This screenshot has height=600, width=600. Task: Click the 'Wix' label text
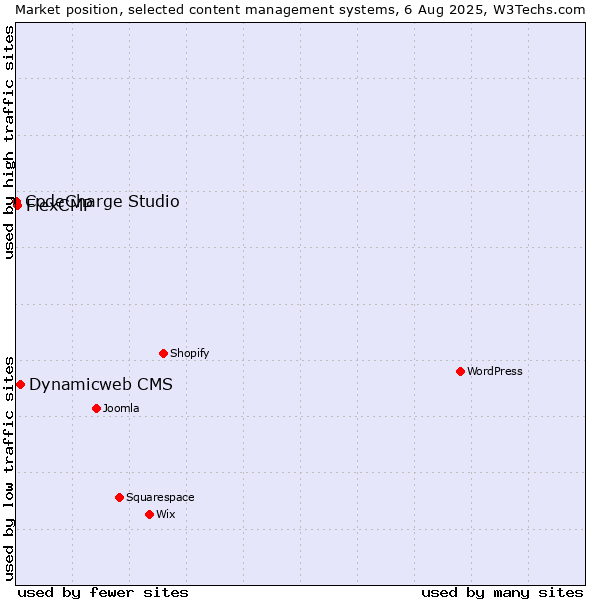tap(166, 514)
